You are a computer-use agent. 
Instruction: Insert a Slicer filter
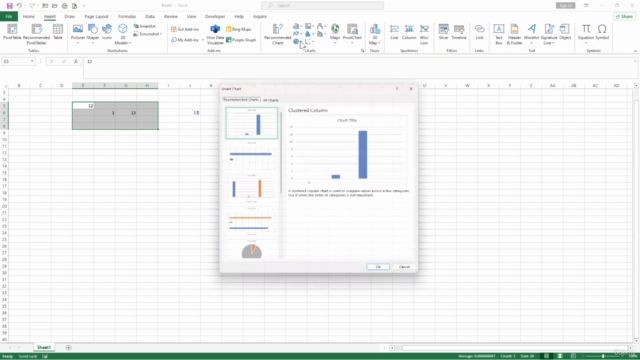pos(443,32)
